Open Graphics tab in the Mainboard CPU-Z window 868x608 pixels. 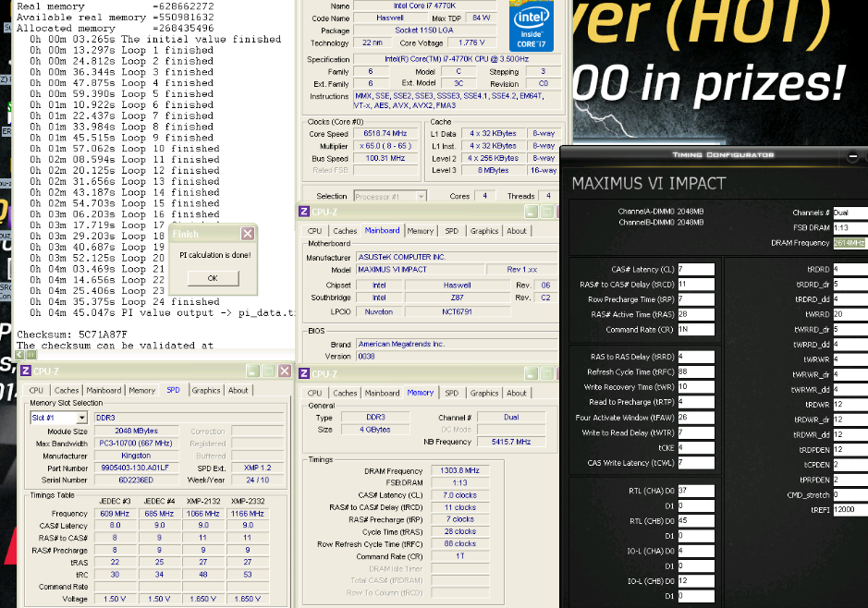point(484,231)
